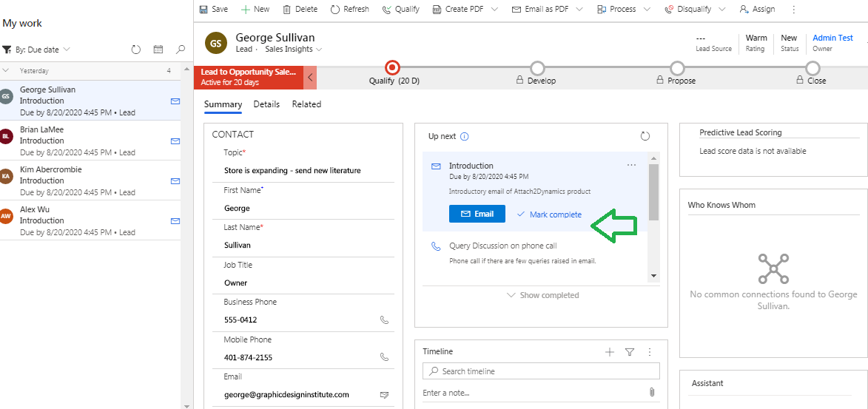
Task: Click the attach paperclip icon in Timeline
Action: coord(651,392)
